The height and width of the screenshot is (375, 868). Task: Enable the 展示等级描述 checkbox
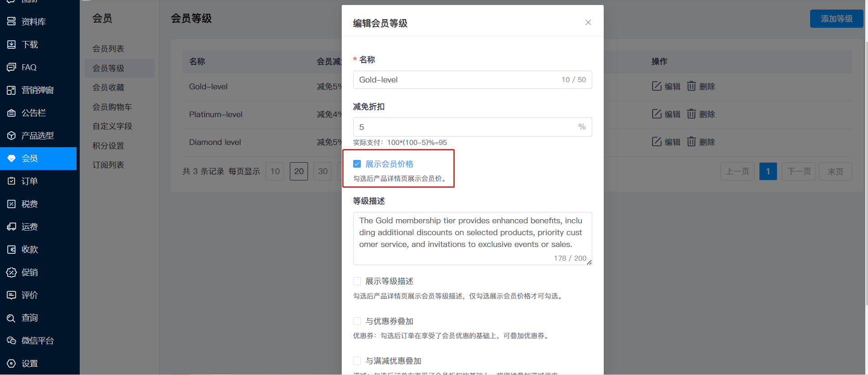357,281
